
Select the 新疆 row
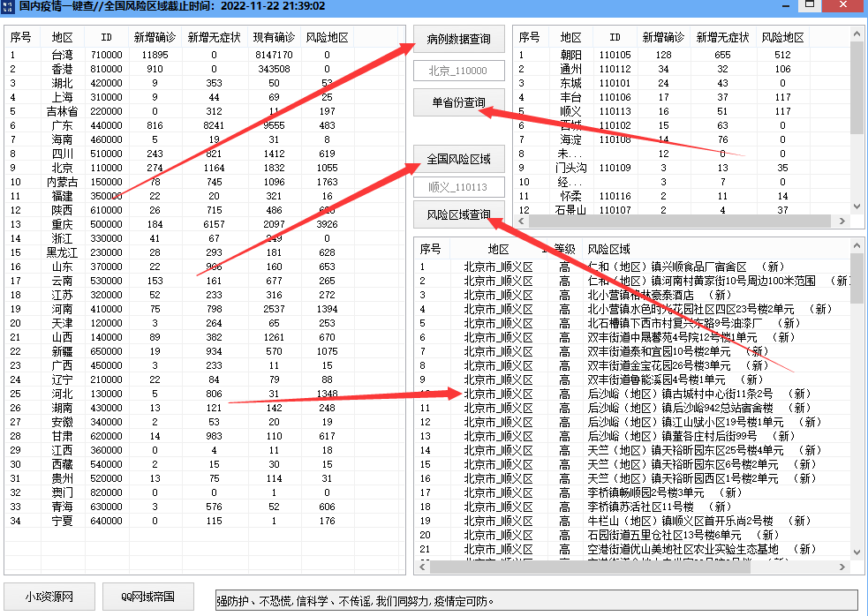(x=205, y=351)
